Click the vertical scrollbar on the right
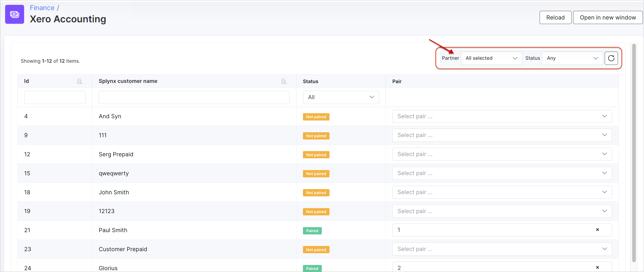Image resolution: width=644 pixels, height=272 pixels. click(x=634, y=152)
